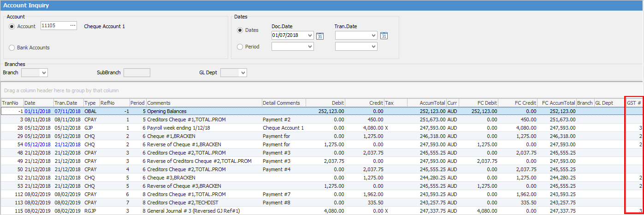Select Cheque #1,BRACKEN transaction 29
The width and height of the screenshot is (644, 215).
coord(322,136)
